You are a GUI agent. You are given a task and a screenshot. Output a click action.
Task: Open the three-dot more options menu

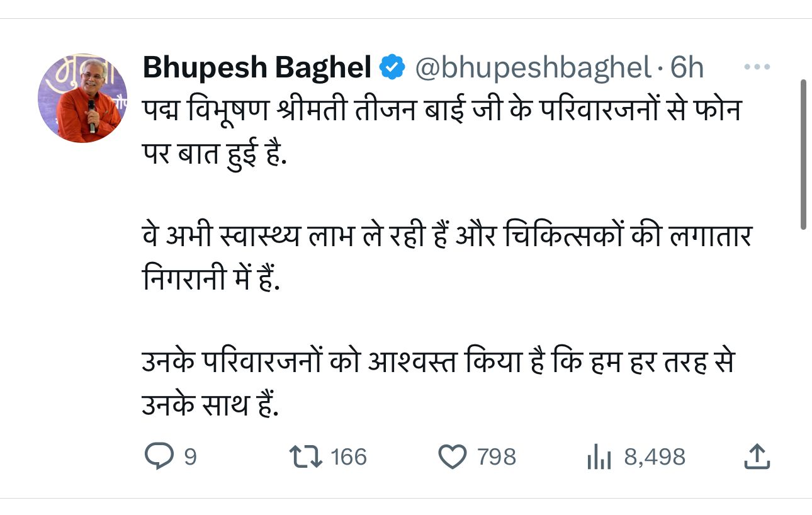[756, 67]
